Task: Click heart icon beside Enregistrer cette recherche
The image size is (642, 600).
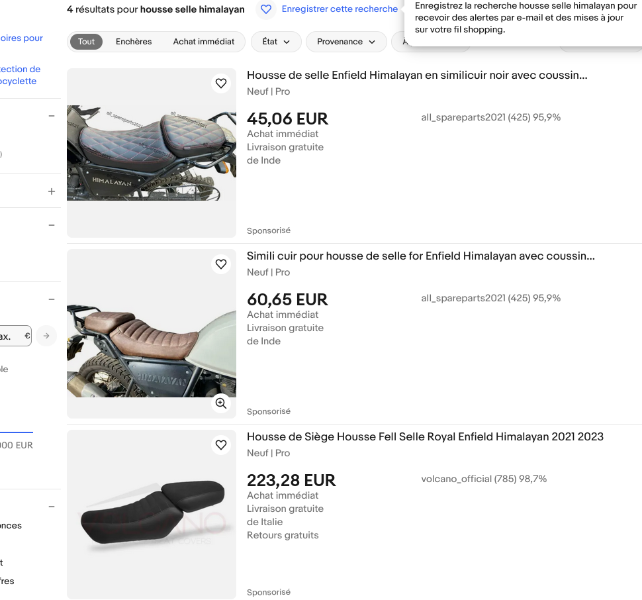Action: pos(266,9)
